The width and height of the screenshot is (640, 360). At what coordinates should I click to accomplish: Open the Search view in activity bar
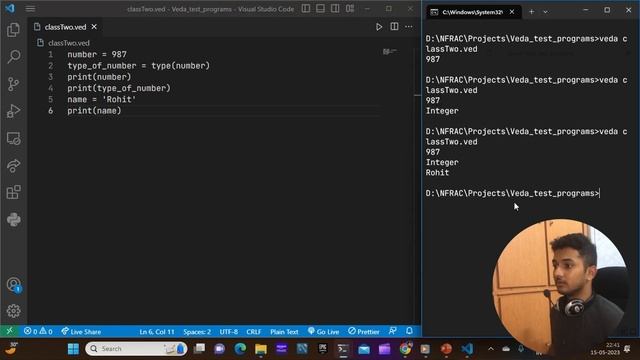point(13,57)
